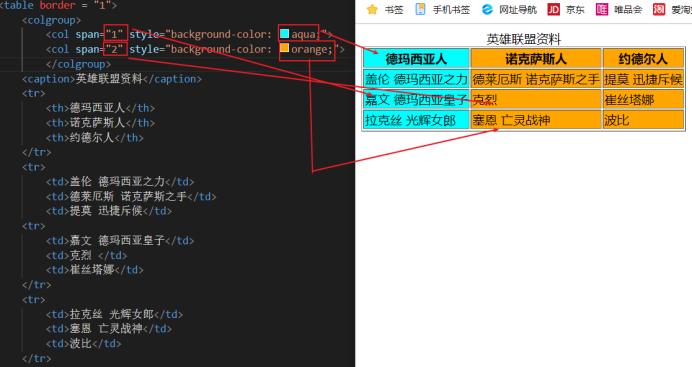Click the span="2" value in the code

(116, 49)
